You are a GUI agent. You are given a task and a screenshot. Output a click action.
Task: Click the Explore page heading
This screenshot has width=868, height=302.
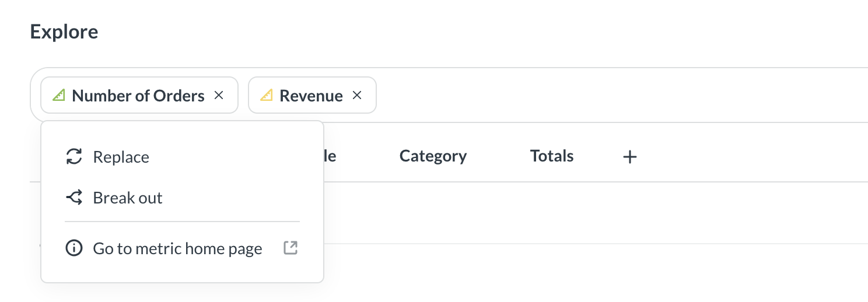[64, 31]
